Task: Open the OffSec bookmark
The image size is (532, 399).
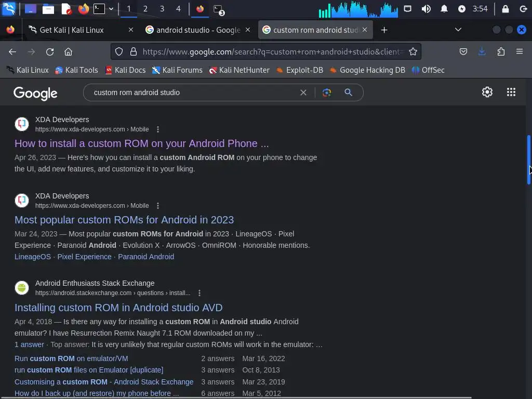Action: click(428, 70)
